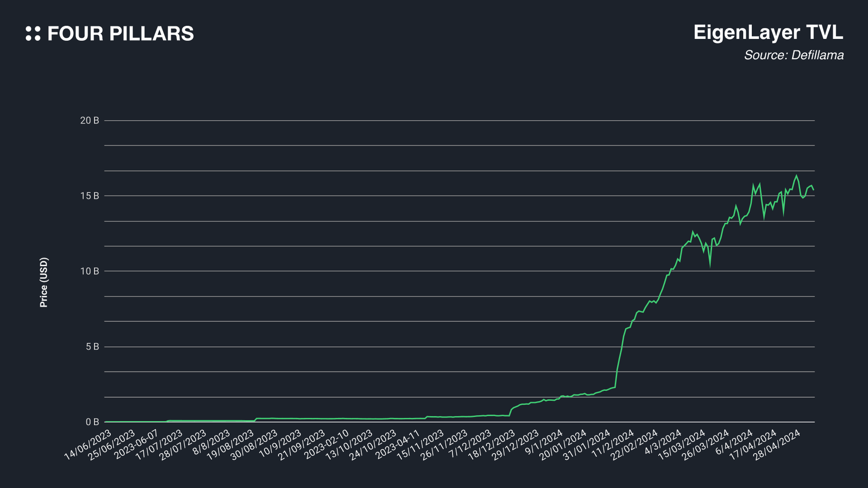Click the 22/02/2024 date label
Image resolution: width=868 pixels, height=488 pixels.
pos(635,445)
